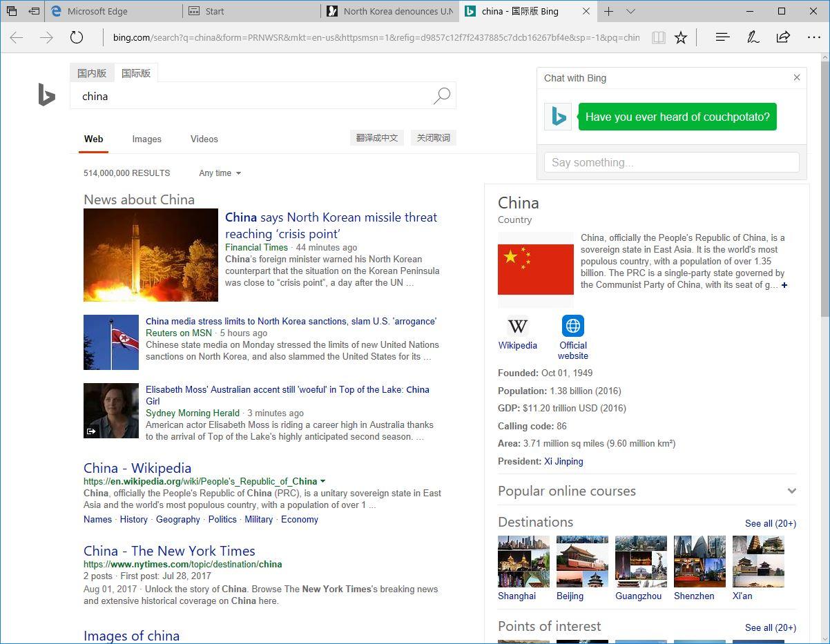Select the 国际版 tab
This screenshot has width=830, height=644.
[x=136, y=73]
